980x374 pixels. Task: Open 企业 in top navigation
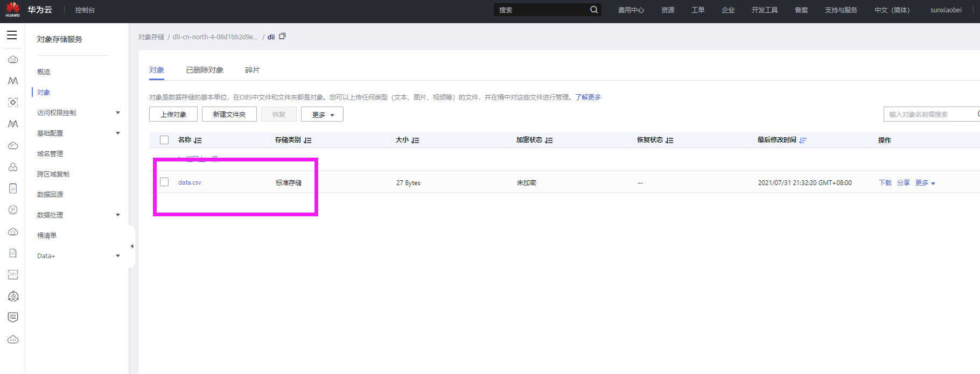(728, 10)
